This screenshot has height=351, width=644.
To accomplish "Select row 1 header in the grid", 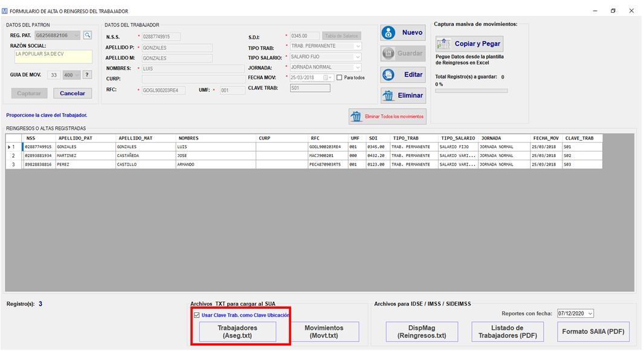I will [13, 147].
